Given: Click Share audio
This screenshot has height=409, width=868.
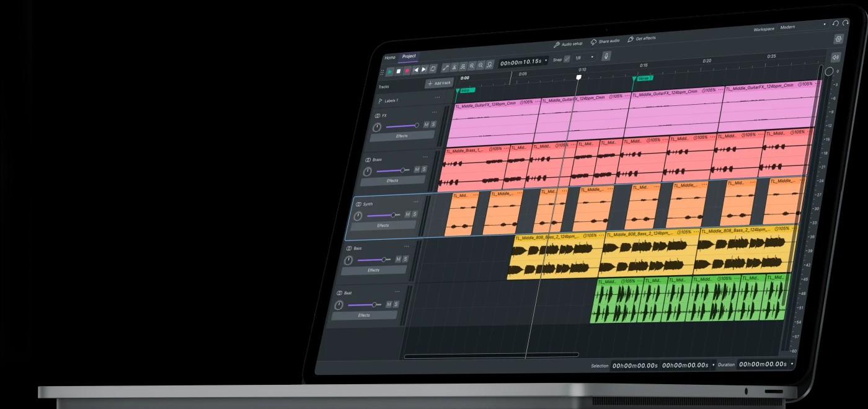Looking at the screenshot, I should tap(604, 42).
